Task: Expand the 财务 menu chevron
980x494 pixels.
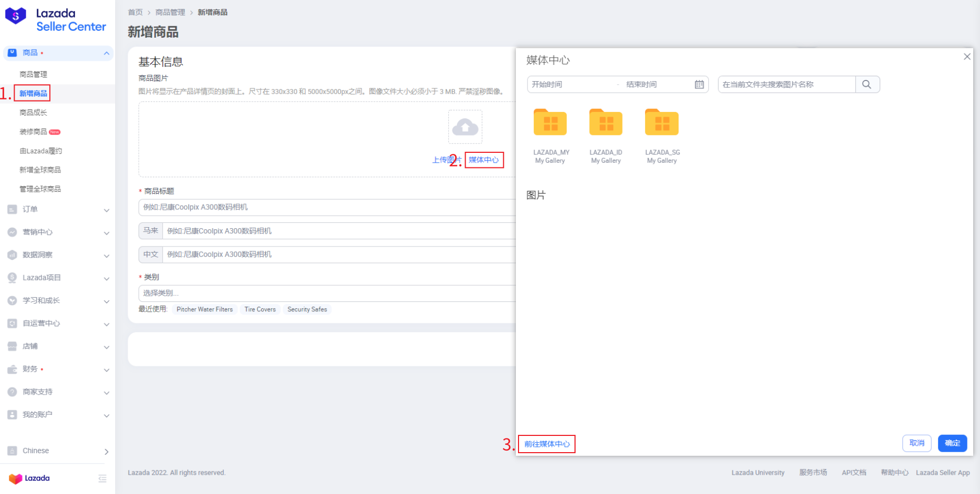Action: [106, 371]
